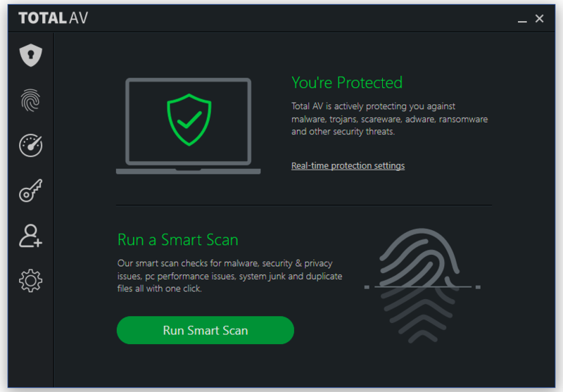The width and height of the screenshot is (563, 392).
Task: Click the Run a Smart Scan heading
Action: pos(178,240)
